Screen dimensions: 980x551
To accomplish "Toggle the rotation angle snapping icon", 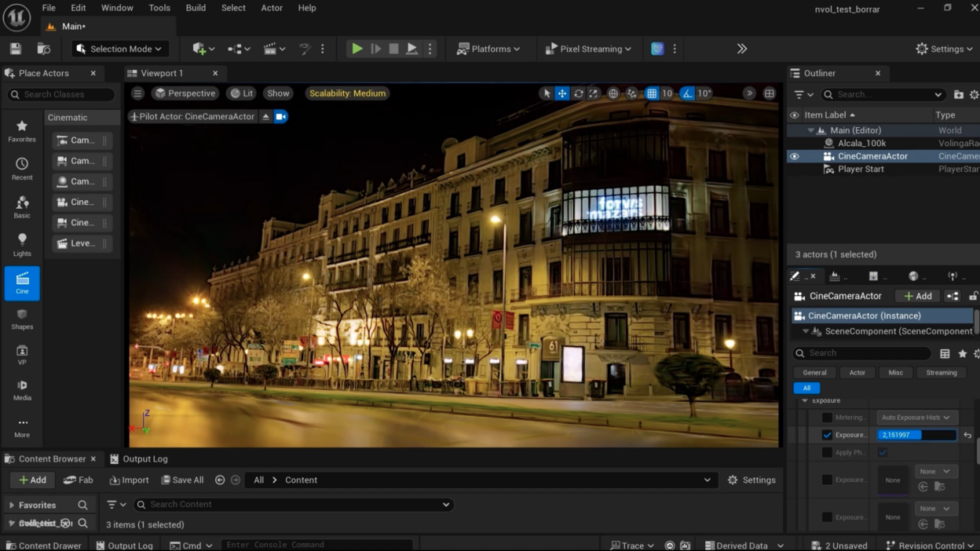I will (687, 93).
